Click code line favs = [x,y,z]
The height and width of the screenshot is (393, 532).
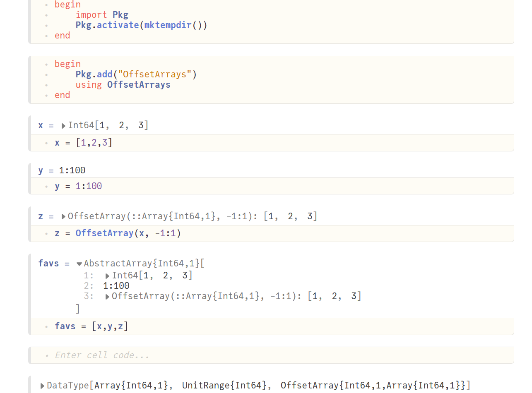tap(91, 326)
